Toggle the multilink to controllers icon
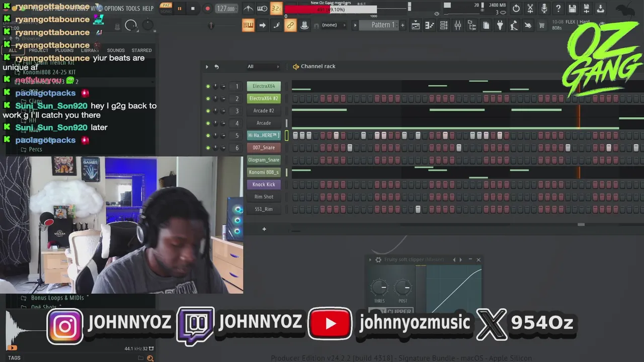Image resolution: width=644 pixels, height=362 pixels. pos(290,25)
